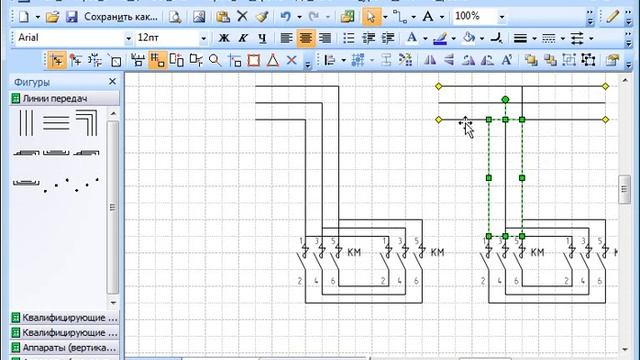
Task: Click the increase indent icon
Action: (387, 38)
